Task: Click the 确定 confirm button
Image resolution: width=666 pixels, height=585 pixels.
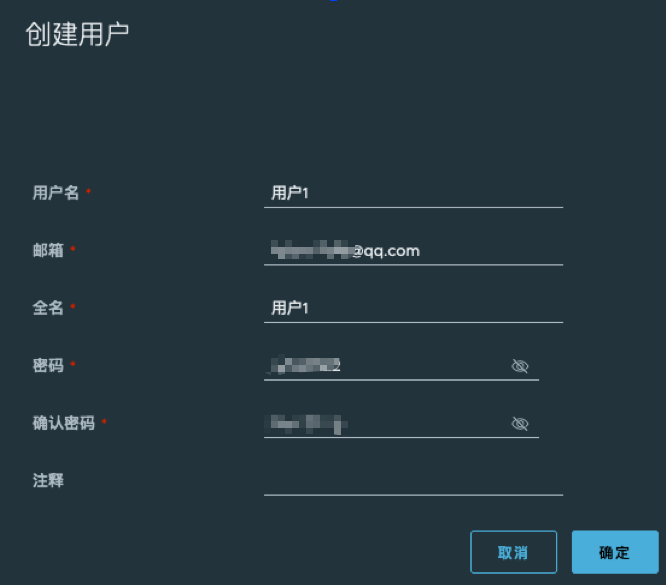Action: point(615,552)
